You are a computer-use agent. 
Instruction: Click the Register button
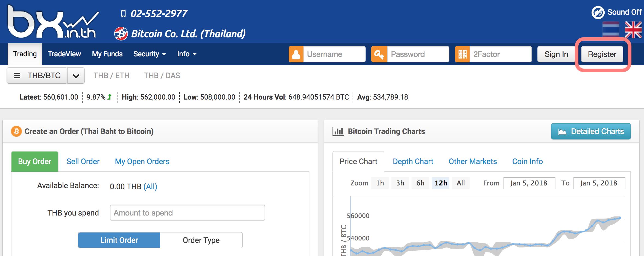tap(602, 54)
